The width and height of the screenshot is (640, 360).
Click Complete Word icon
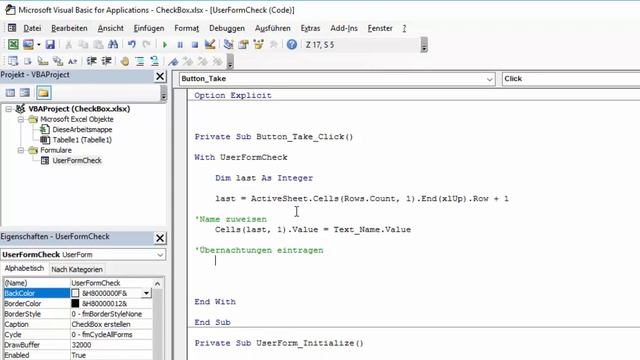(73, 61)
